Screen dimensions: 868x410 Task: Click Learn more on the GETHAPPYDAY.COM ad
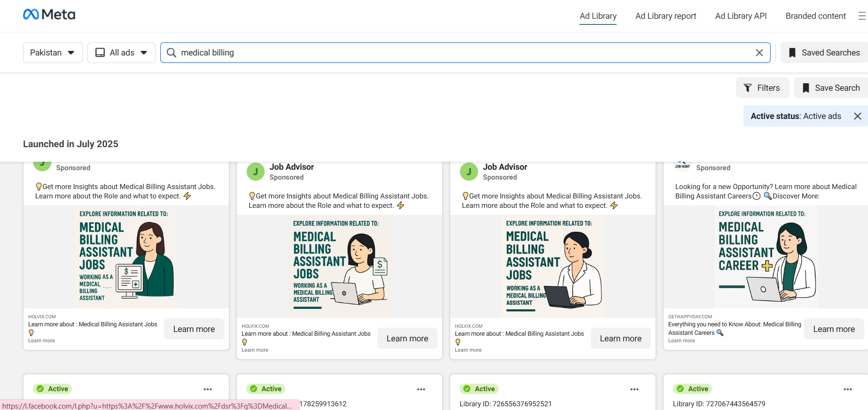click(x=834, y=329)
